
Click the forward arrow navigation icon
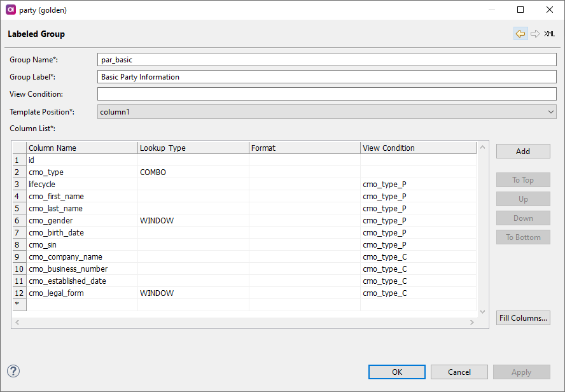pos(535,34)
